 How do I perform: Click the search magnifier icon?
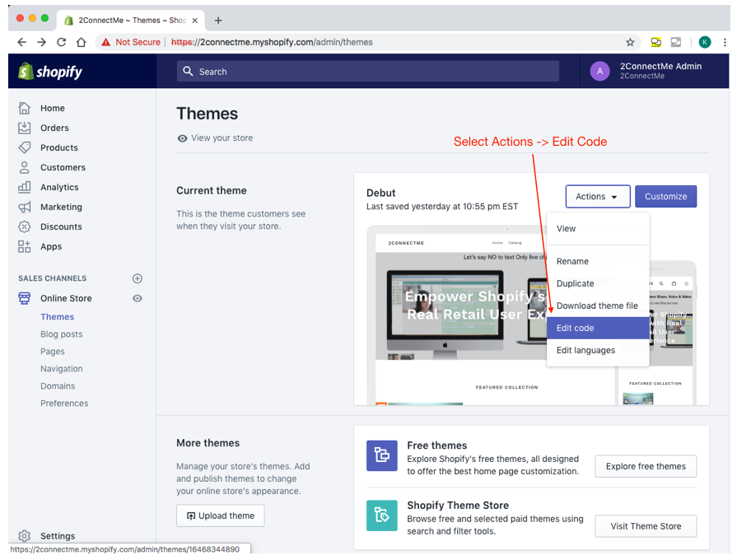pos(188,71)
